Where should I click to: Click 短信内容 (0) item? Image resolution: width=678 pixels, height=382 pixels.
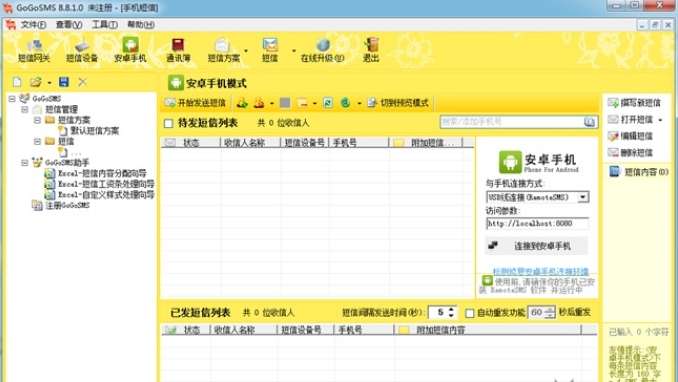tap(639, 172)
